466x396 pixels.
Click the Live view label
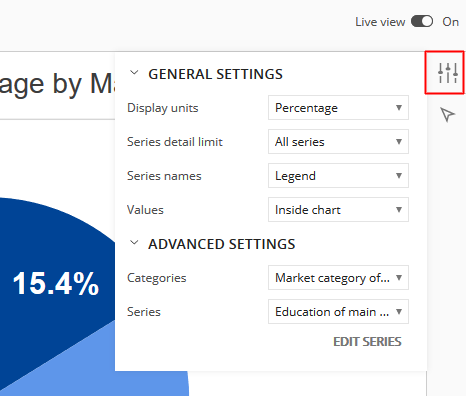[x=380, y=22]
